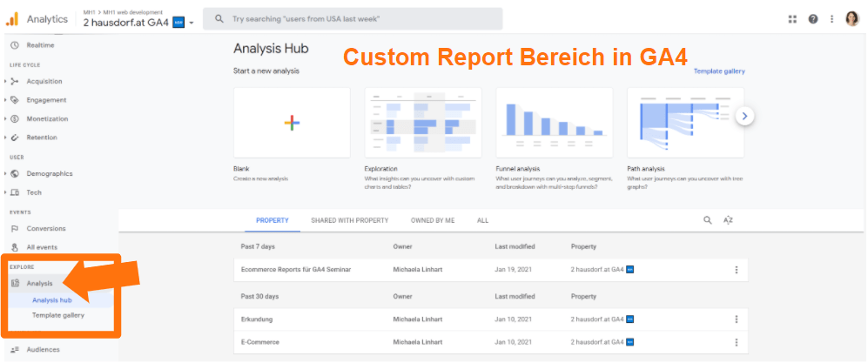Click the MH1 web development breadcrumb
868x363 pixels.
(133, 12)
